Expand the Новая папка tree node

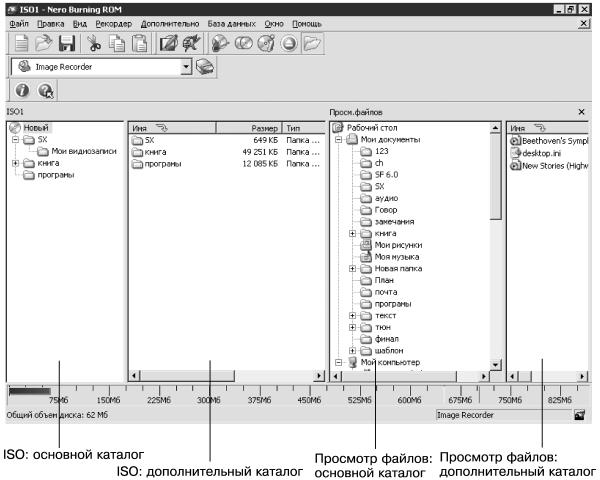pos(352,269)
